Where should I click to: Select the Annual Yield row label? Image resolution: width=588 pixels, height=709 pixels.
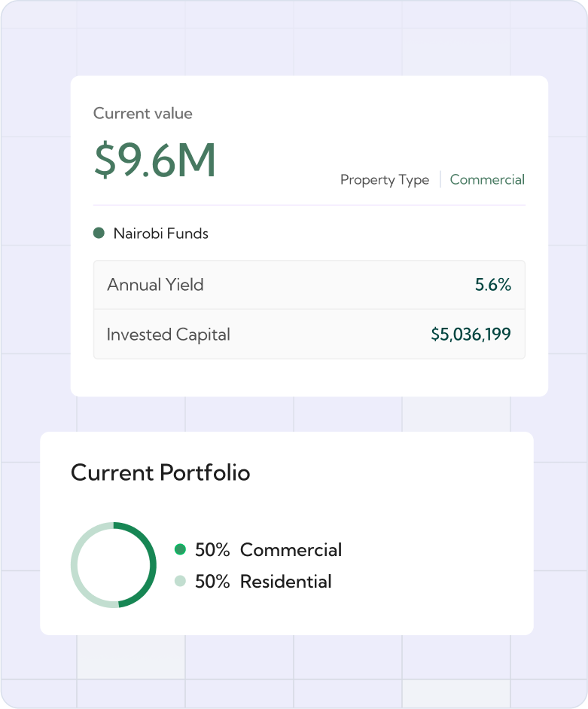(155, 285)
